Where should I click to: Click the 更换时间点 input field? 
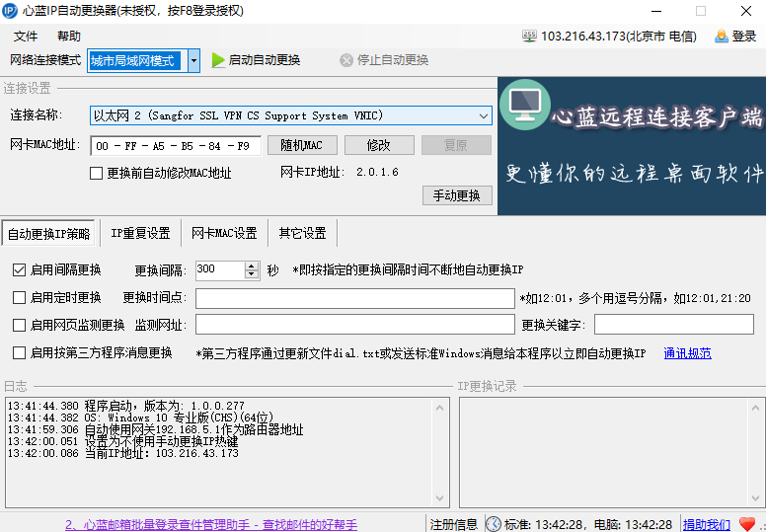pos(355,298)
